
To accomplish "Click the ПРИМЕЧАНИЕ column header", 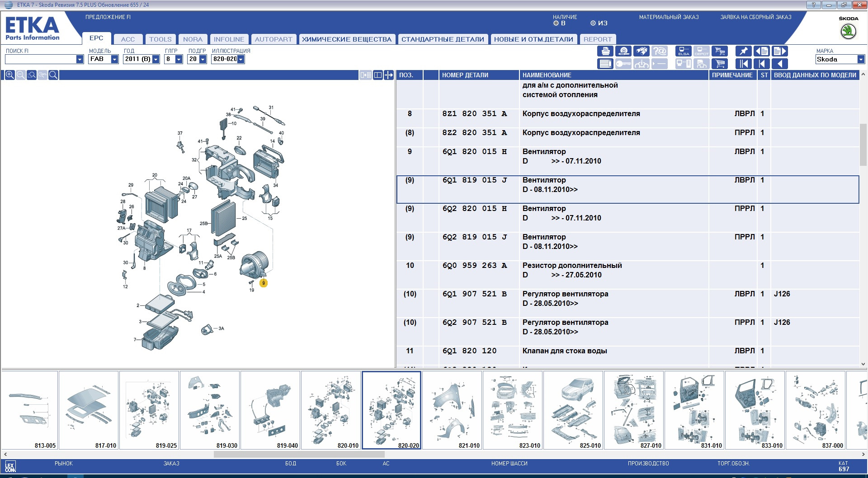I will [x=732, y=75].
